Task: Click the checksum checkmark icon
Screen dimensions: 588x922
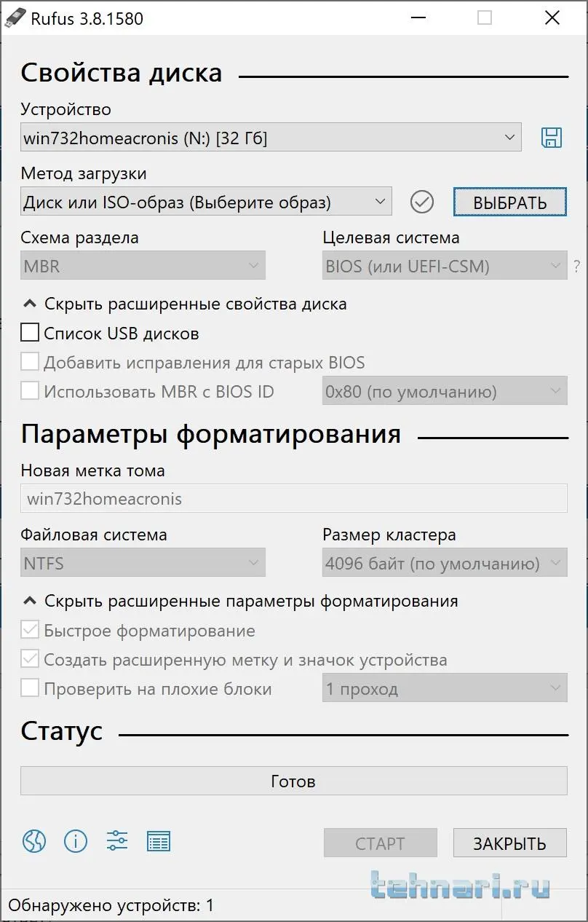Action: pyautogui.click(x=422, y=202)
